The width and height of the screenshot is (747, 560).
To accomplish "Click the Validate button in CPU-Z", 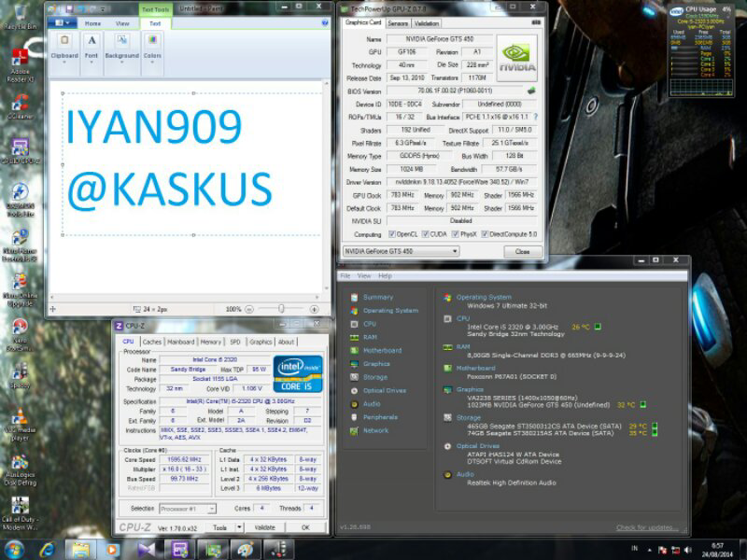I will tap(262, 526).
